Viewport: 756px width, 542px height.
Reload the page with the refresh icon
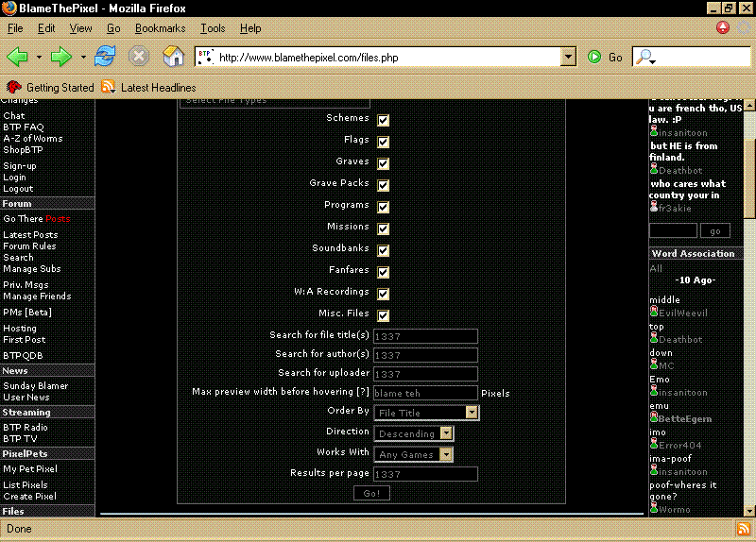(105, 57)
